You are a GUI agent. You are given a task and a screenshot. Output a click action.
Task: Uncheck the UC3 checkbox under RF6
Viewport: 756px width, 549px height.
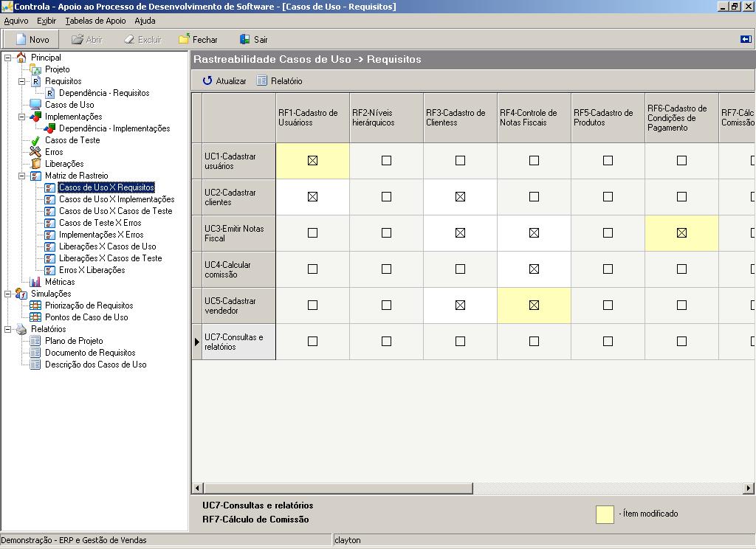[681, 232]
